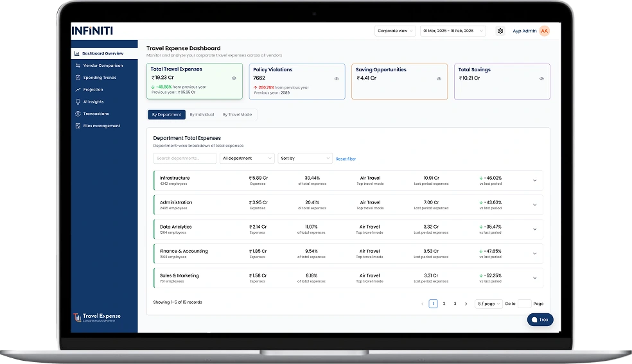This screenshot has width=632, height=364.
Task: Toggle the eye icon on Policy Violations
Action: (x=337, y=78)
